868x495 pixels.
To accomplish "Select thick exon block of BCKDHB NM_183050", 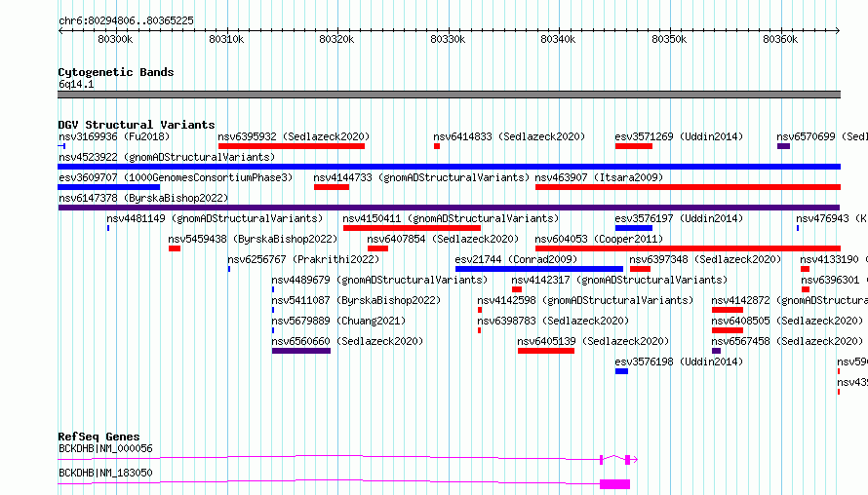I will 615,484.
